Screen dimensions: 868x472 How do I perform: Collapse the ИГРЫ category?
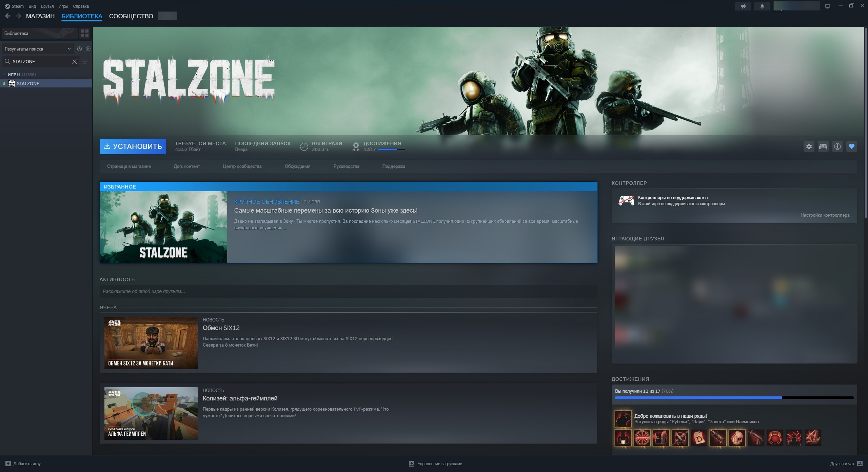pos(4,75)
